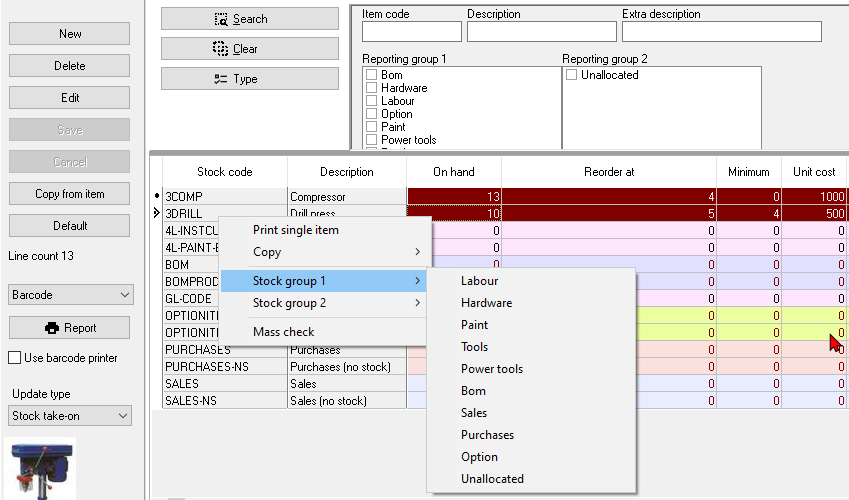Click the Sales (no stock) description
This screenshot has width=849, height=500.
347,401
